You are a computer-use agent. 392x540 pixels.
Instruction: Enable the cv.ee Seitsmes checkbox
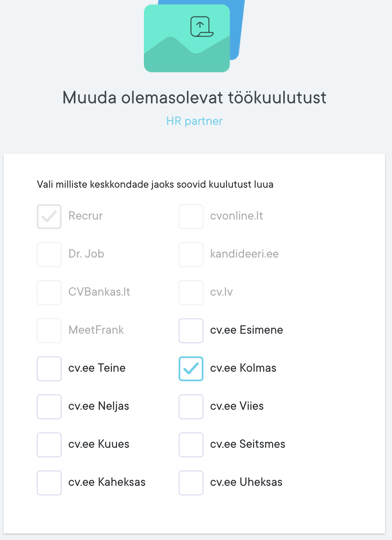point(191,444)
